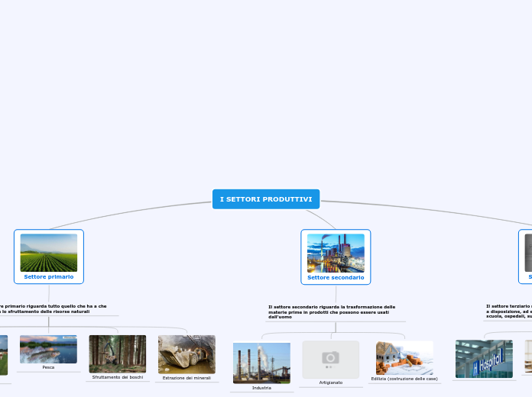Screen dimensions: 532x397
Task: Open the green field image in Settore primario
Action: (49, 253)
